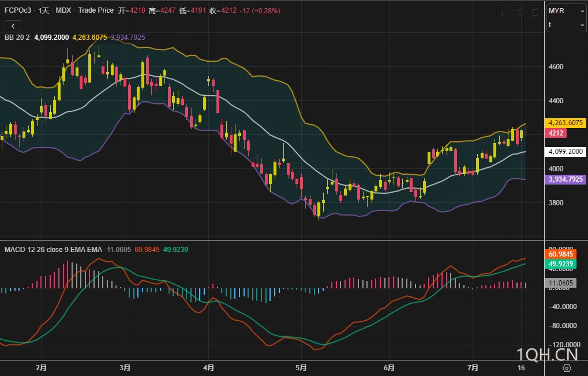Click the gray 11.0605 histogram value tag
588x376 pixels.
pyautogui.click(x=561, y=283)
